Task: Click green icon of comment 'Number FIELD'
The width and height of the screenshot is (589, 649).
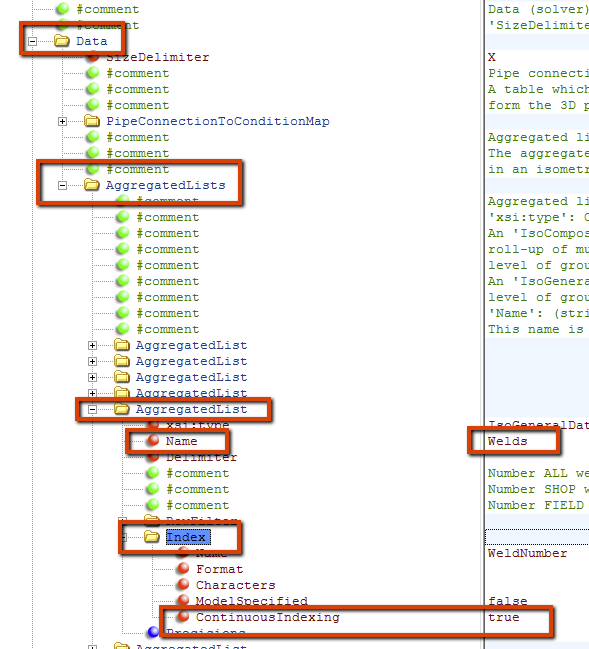Action: click(153, 505)
